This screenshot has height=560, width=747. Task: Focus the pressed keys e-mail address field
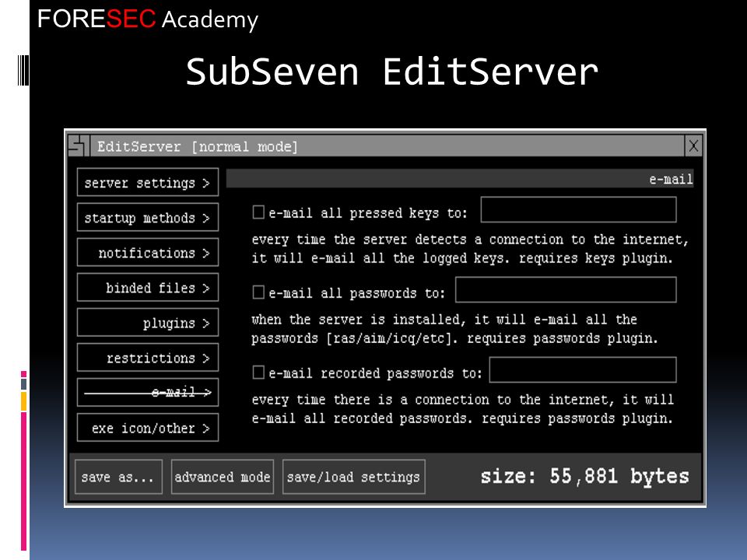578,209
